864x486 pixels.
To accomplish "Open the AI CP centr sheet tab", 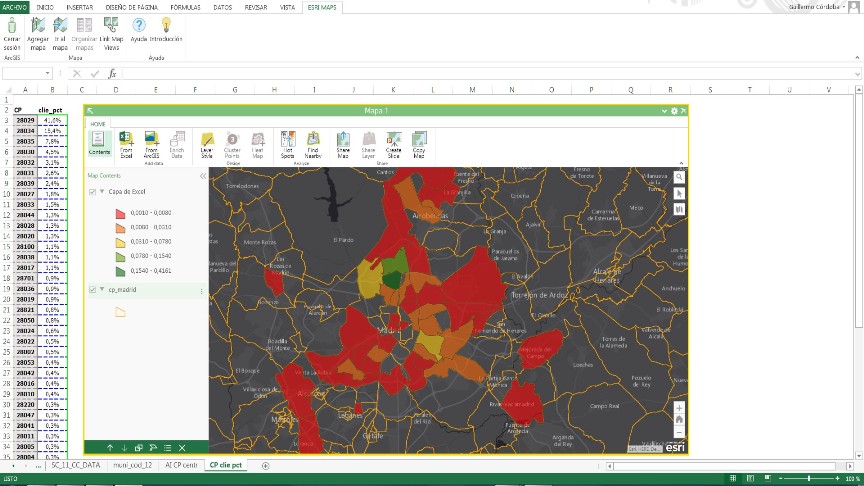I will (x=181, y=465).
